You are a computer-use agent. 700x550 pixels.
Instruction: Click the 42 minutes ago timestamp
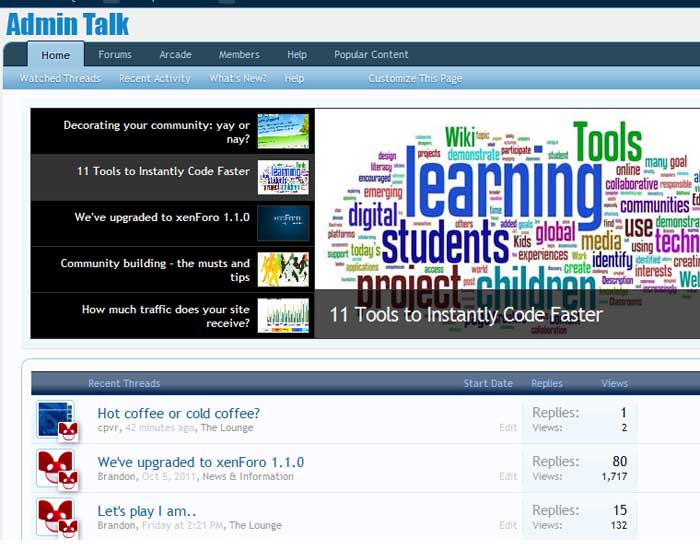coord(160,428)
